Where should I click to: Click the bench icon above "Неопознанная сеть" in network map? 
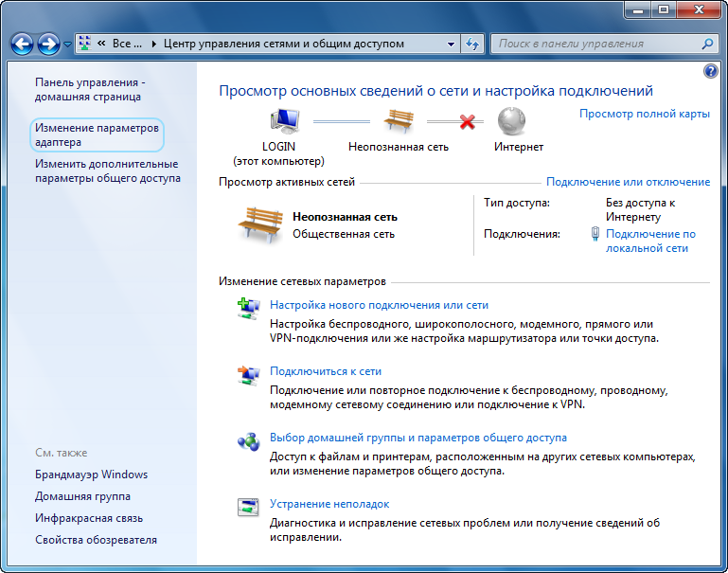[398, 120]
